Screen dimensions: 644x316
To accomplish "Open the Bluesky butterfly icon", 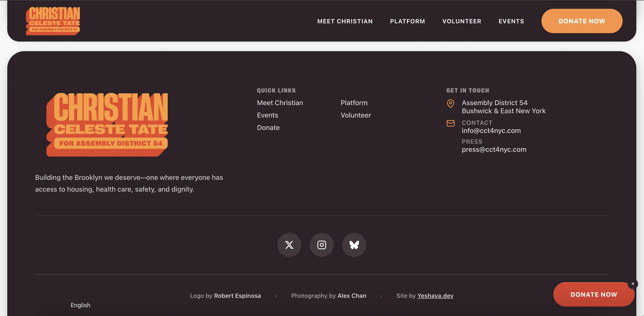I will (x=354, y=245).
